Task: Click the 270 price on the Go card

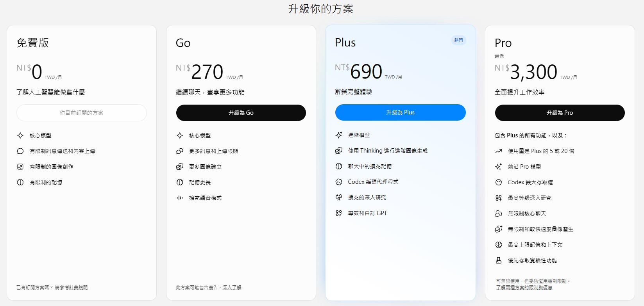Action: click(207, 72)
